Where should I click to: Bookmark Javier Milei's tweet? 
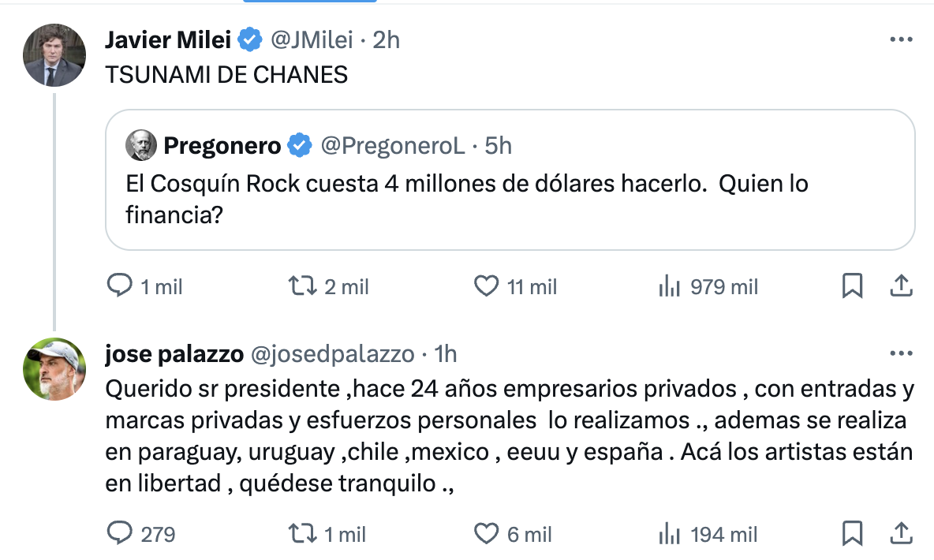(852, 286)
